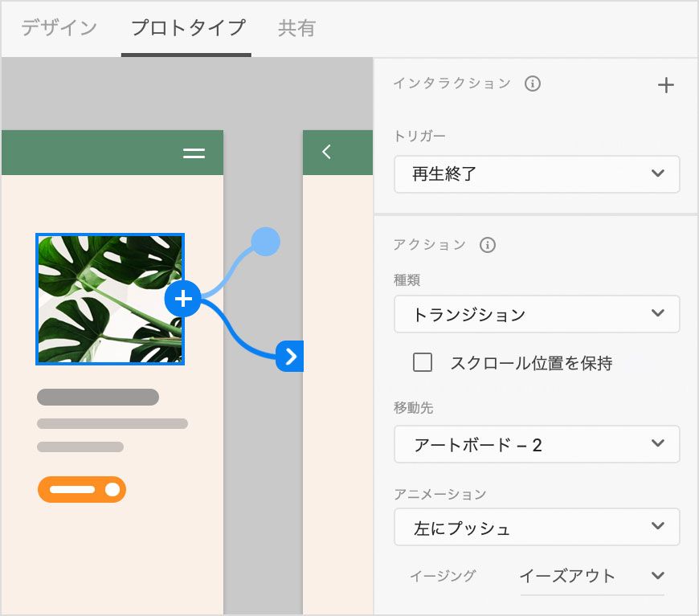Click the plus icon to add an interaction
The image size is (699, 616).
click(666, 84)
